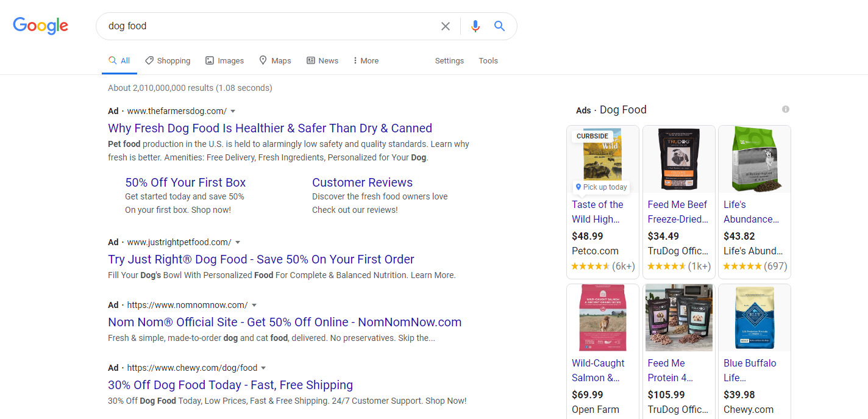Click the Life's Abundance product image
The image size is (868, 419).
(755, 159)
